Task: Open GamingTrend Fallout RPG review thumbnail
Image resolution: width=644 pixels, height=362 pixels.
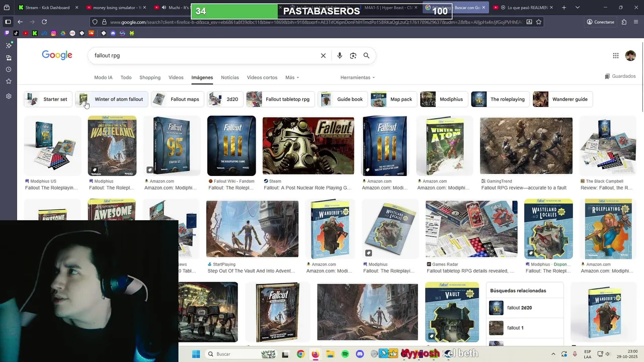Action: pos(526,146)
